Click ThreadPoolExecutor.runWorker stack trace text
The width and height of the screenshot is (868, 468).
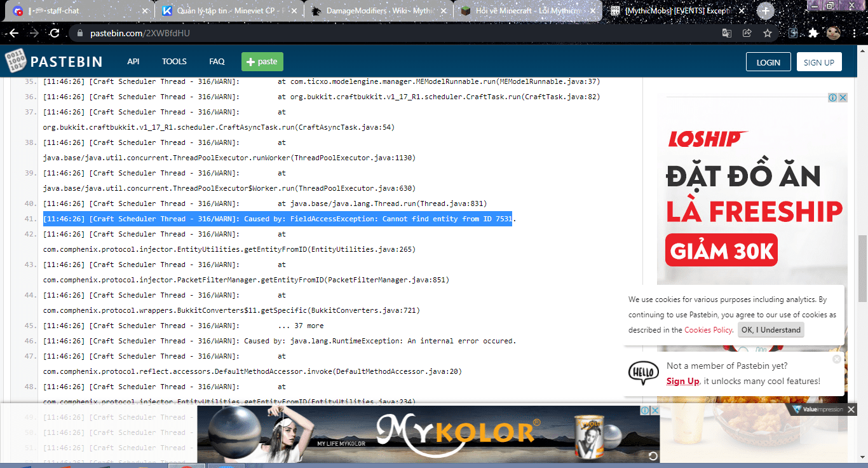point(229,158)
